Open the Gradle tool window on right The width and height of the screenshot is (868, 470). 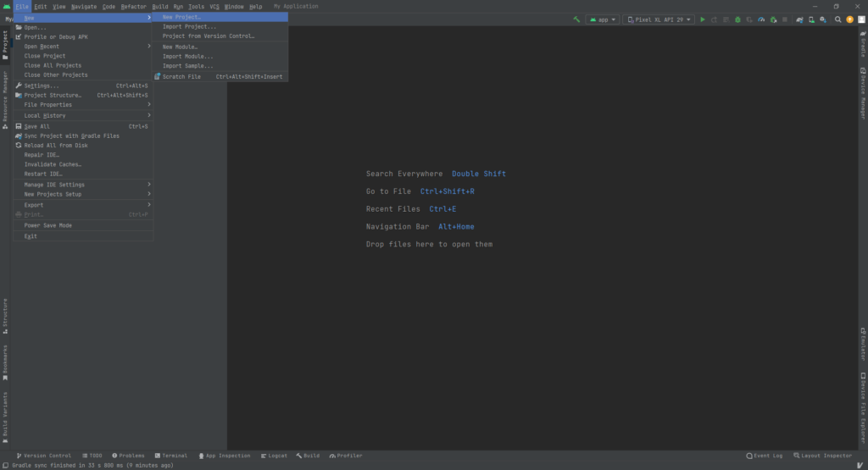[x=862, y=44]
